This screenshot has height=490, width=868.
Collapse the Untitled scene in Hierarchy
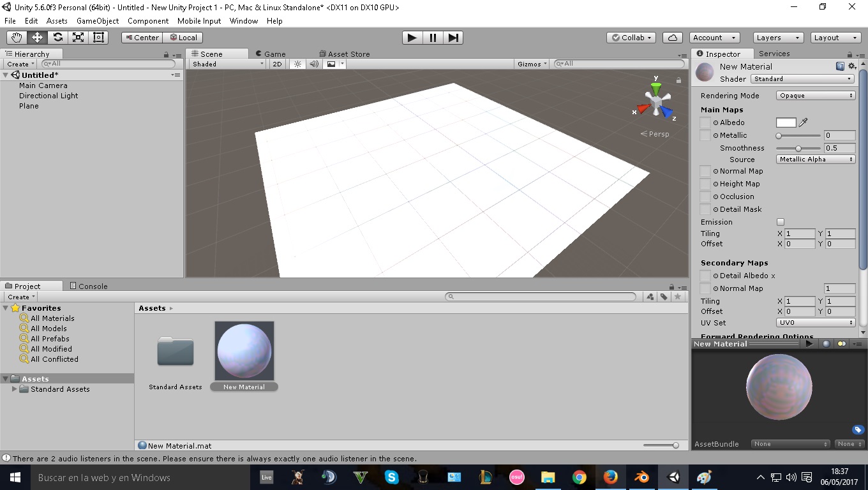pyautogui.click(x=6, y=75)
